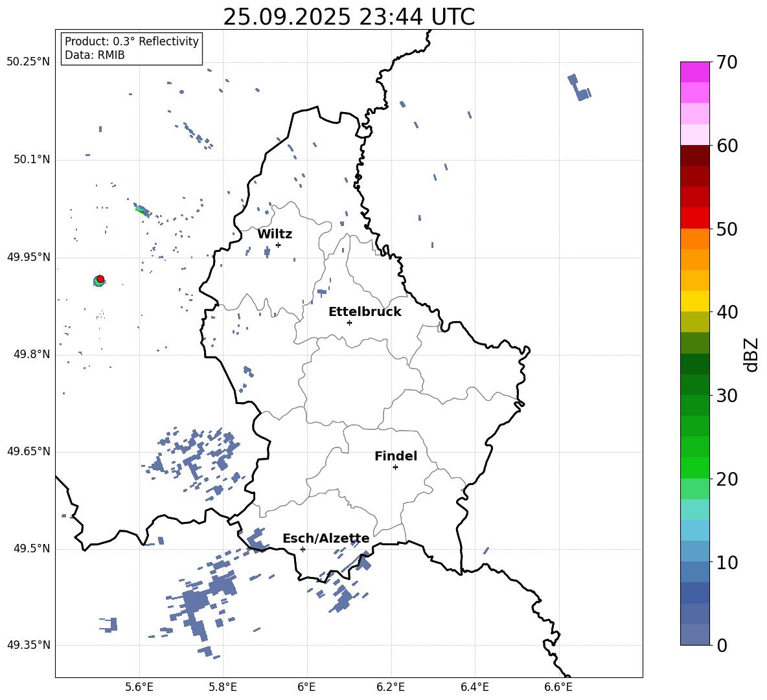Click the colorbar tick value 20

[727, 479]
